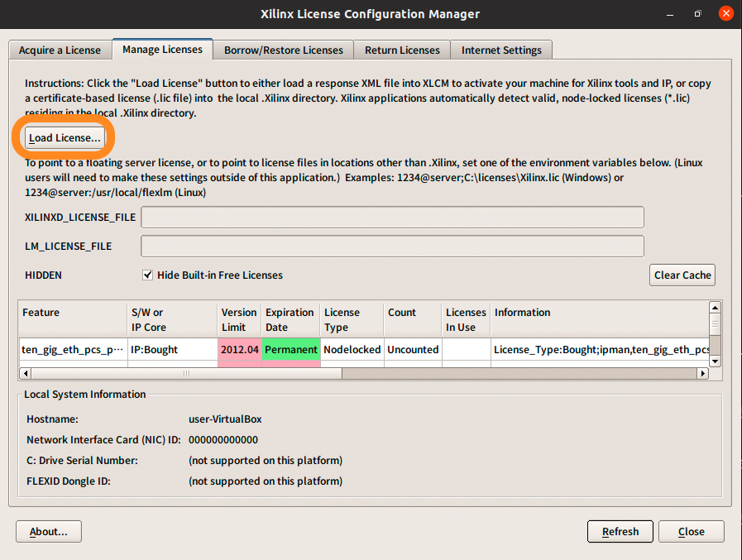Click the IP:Bought cell
This screenshot has height=560, width=742.
[172, 349]
